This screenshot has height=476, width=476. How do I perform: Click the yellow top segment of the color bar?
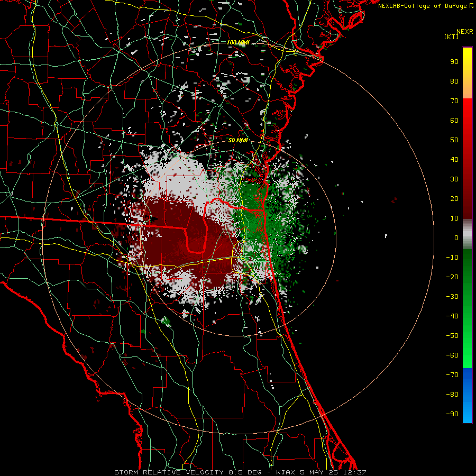click(467, 73)
